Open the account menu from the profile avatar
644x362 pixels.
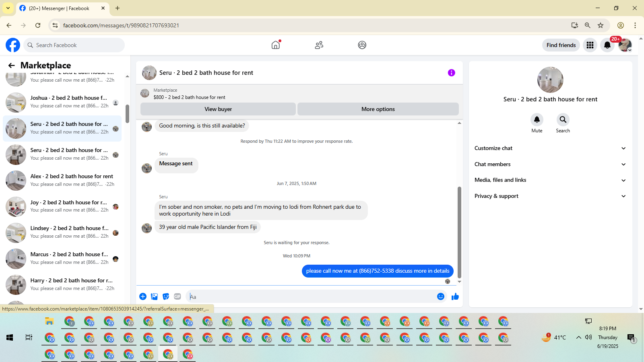tap(625, 45)
